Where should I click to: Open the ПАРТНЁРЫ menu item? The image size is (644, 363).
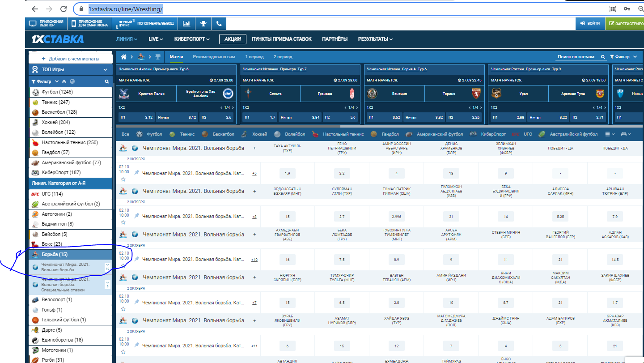click(x=335, y=39)
